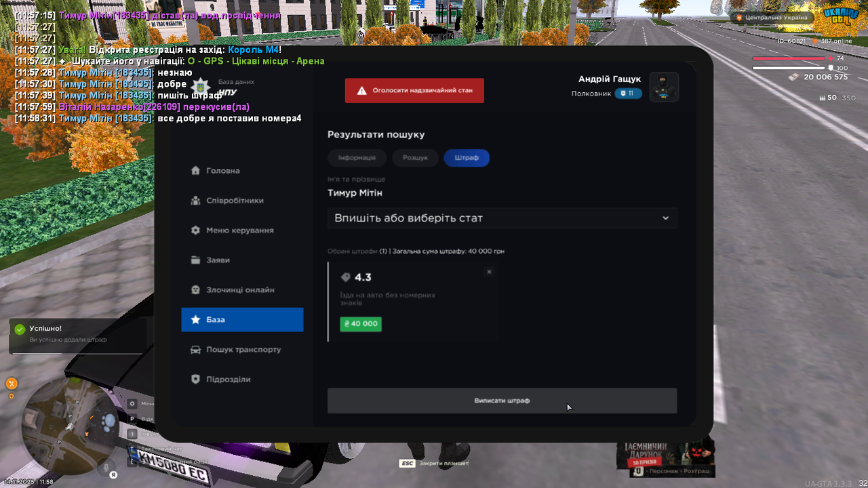Click the red health bar
Viewport: 868px width, 488px height.
click(x=789, y=58)
